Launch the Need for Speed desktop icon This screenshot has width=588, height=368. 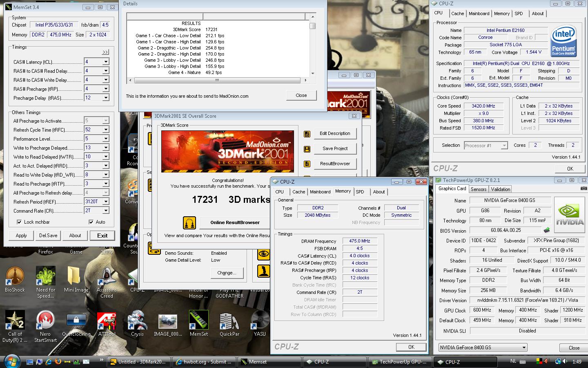[x=46, y=282]
